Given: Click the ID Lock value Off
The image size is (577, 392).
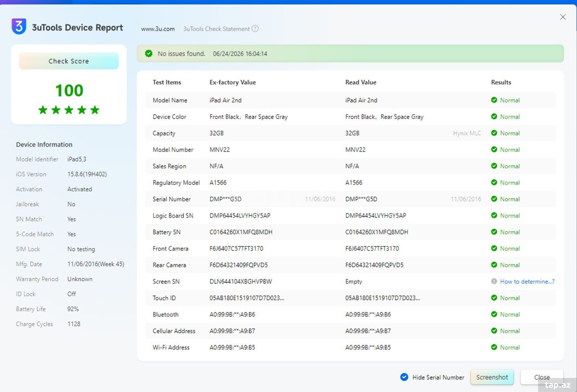Looking at the screenshot, I should 72,294.
